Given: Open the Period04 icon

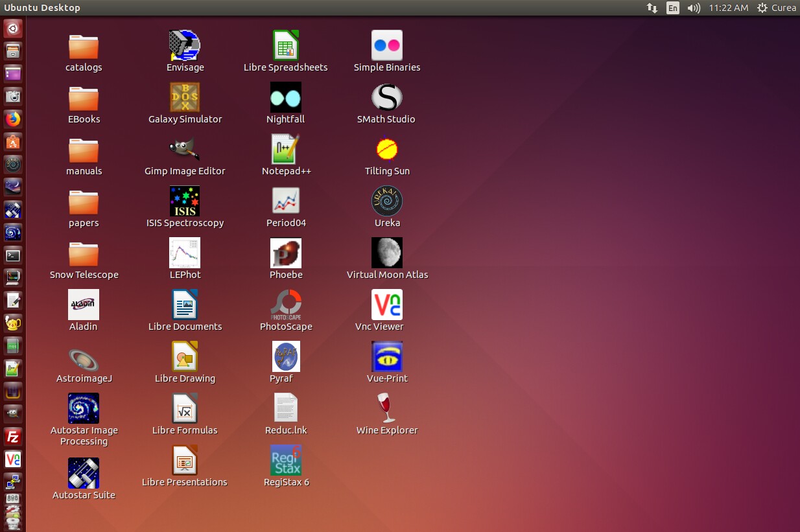Looking at the screenshot, I should click(286, 201).
